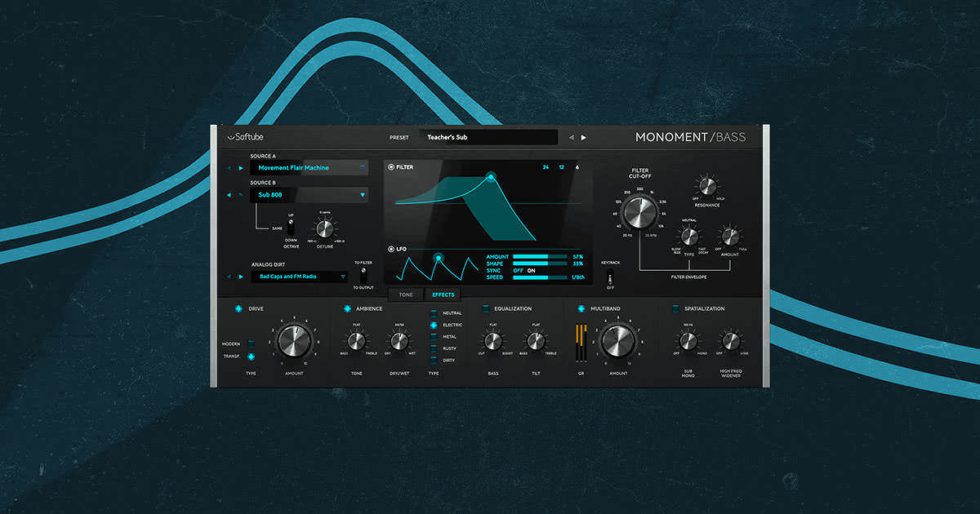The image size is (980, 514).
Task: Select the Modern drive type
Action: pos(252,343)
